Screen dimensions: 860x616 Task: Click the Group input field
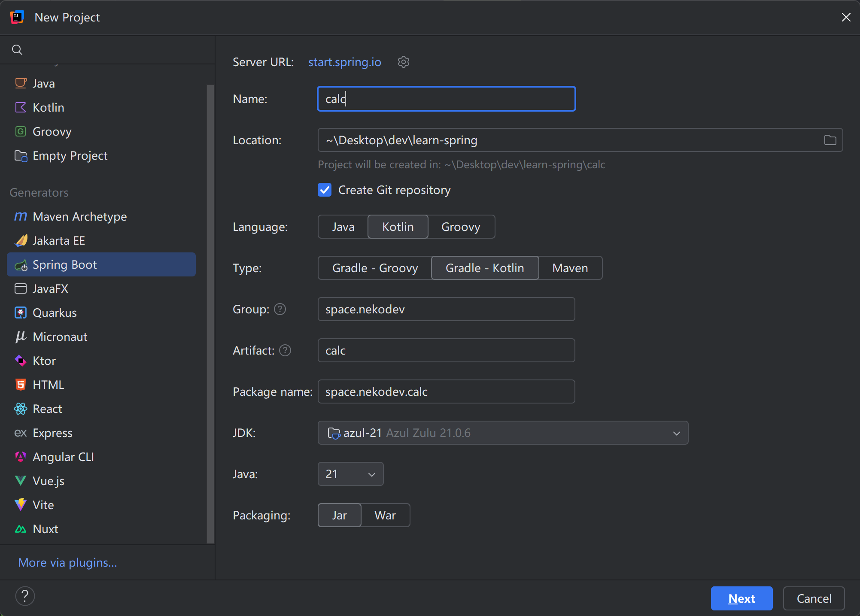(x=446, y=309)
